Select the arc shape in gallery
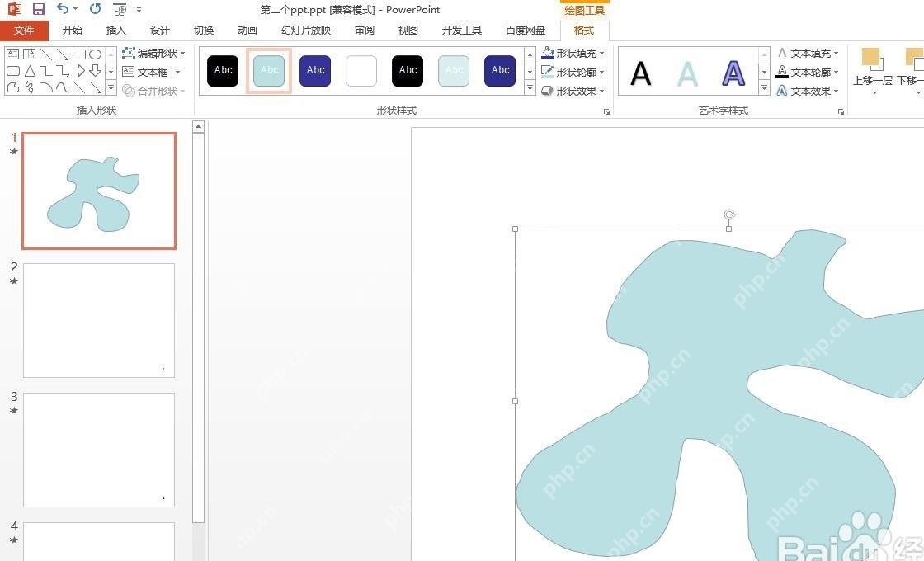The image size is (924, 561). [46, 87]
